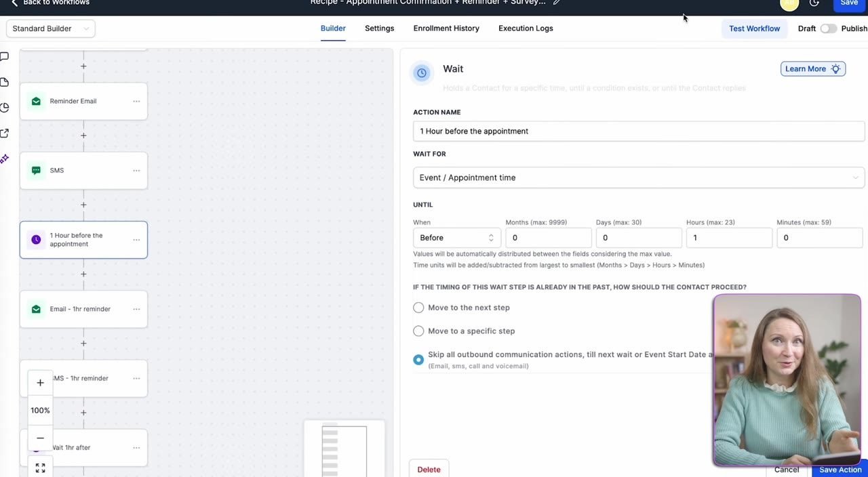Open the notes page sidebar icon
The width and height of the screenshot is (868, 477).
click(x=4, y=82)
